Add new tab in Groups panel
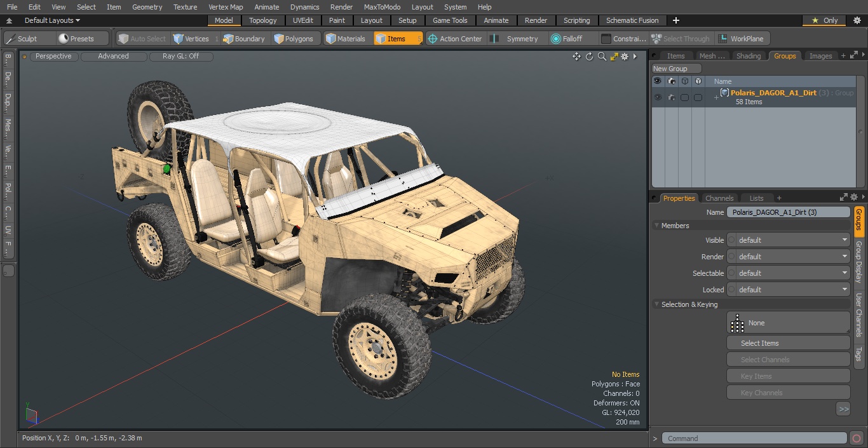 pos(843,56)
